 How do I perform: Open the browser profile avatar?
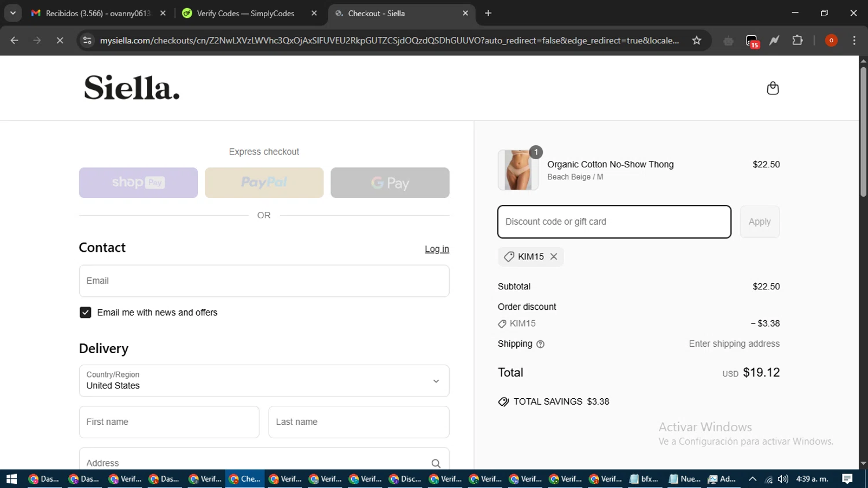pos(831,41)
